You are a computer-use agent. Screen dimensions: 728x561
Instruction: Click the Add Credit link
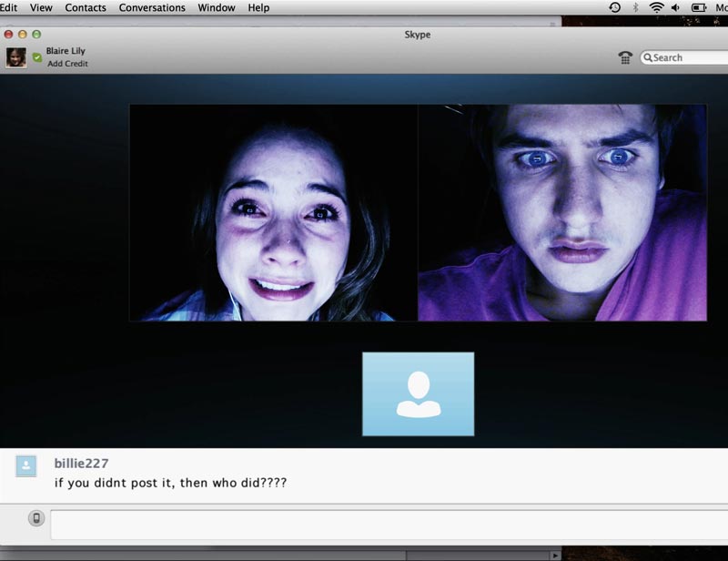pyautogui.click(x=67, y=64)
